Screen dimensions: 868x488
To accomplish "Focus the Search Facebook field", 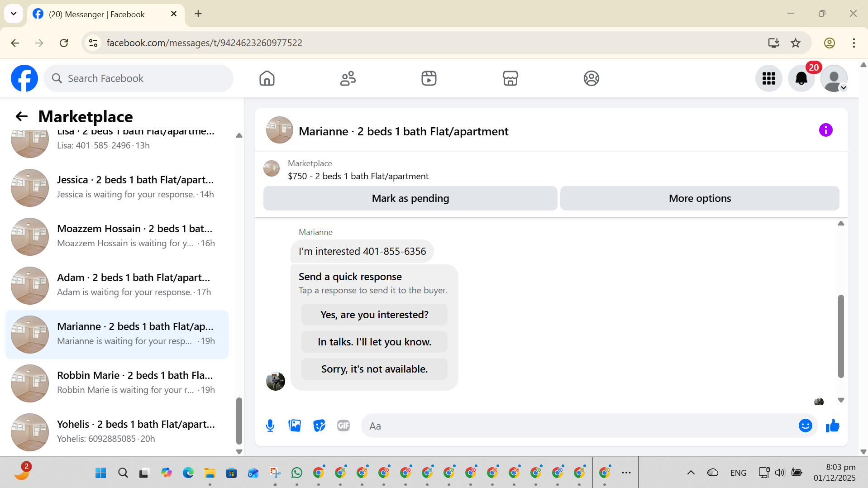I will [x=138, y=78].
